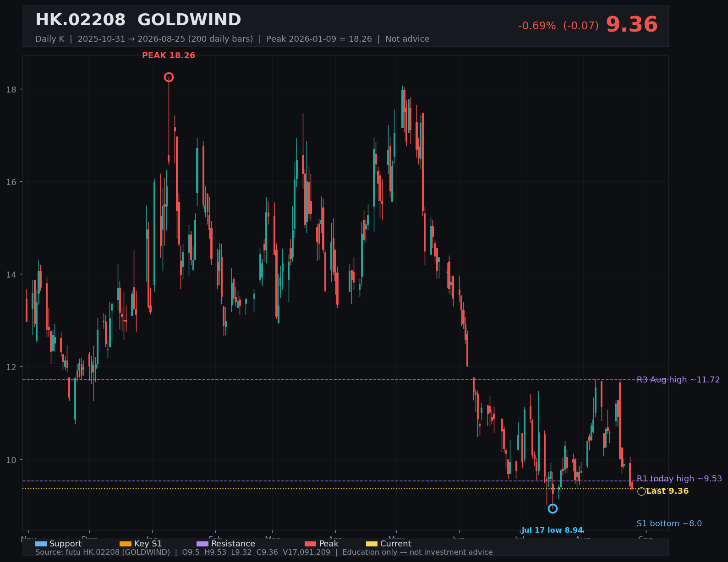Click the 12 y-axis tick label
The width and height of the screenshot is (728, 562).
[11, 367]
